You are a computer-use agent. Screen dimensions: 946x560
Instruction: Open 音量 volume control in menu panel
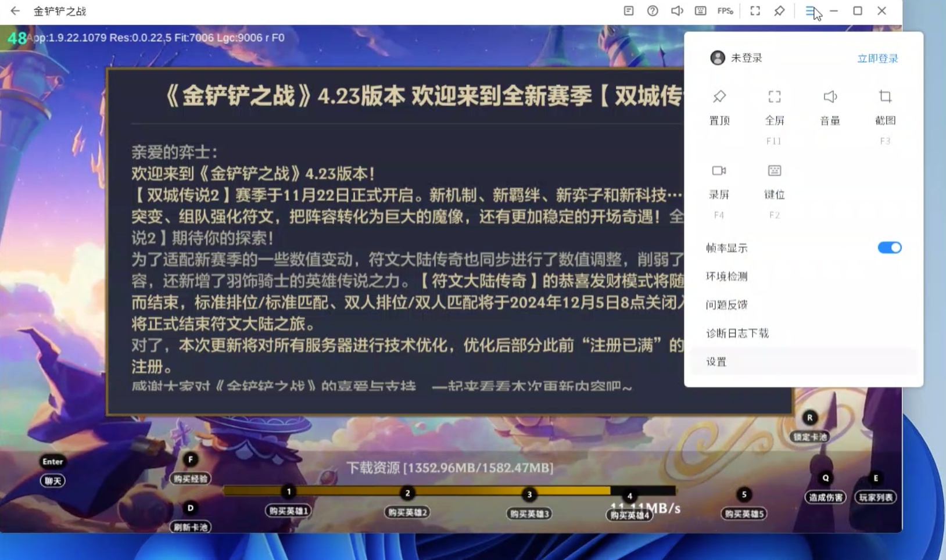pos(830,107)
